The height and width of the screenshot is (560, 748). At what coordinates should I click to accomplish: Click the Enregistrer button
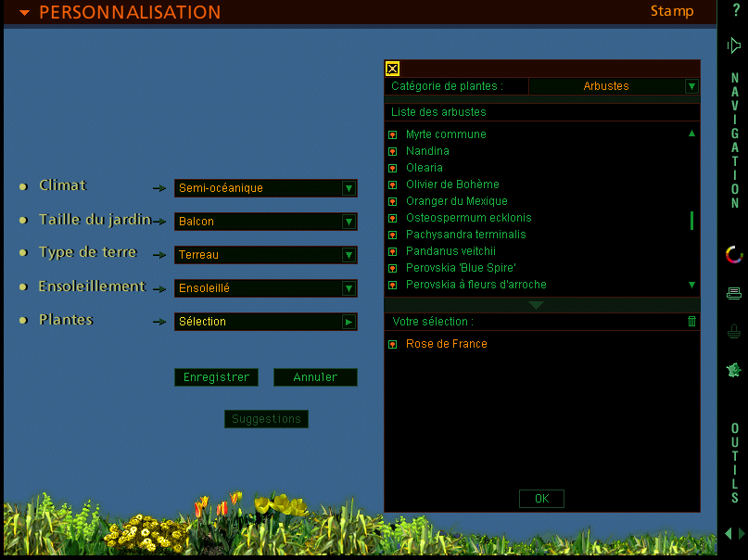point(216,377)
